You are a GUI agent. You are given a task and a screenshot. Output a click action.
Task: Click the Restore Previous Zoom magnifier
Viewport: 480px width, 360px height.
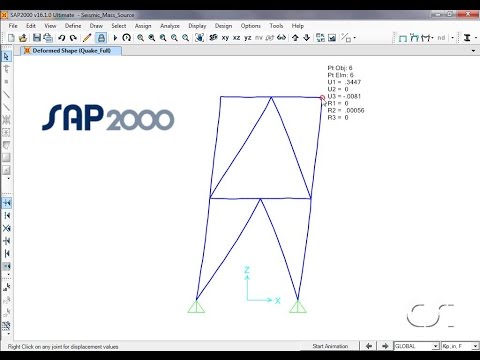click(x=163, y=38)
